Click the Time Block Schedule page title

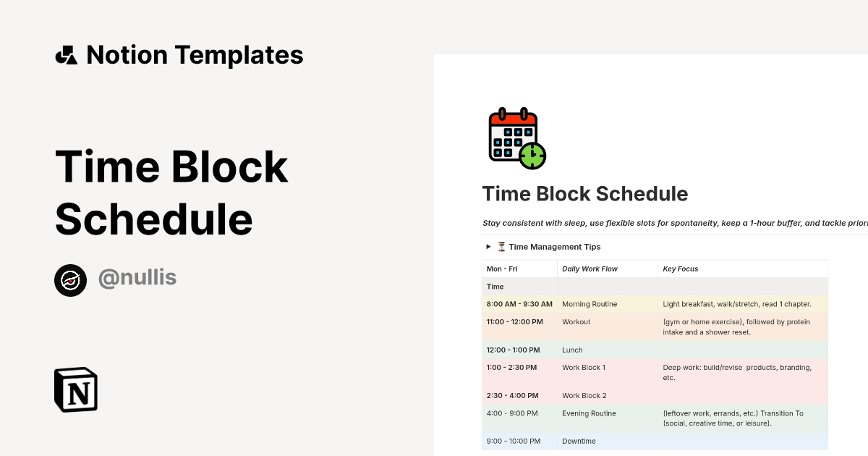(x=584, y=193)
